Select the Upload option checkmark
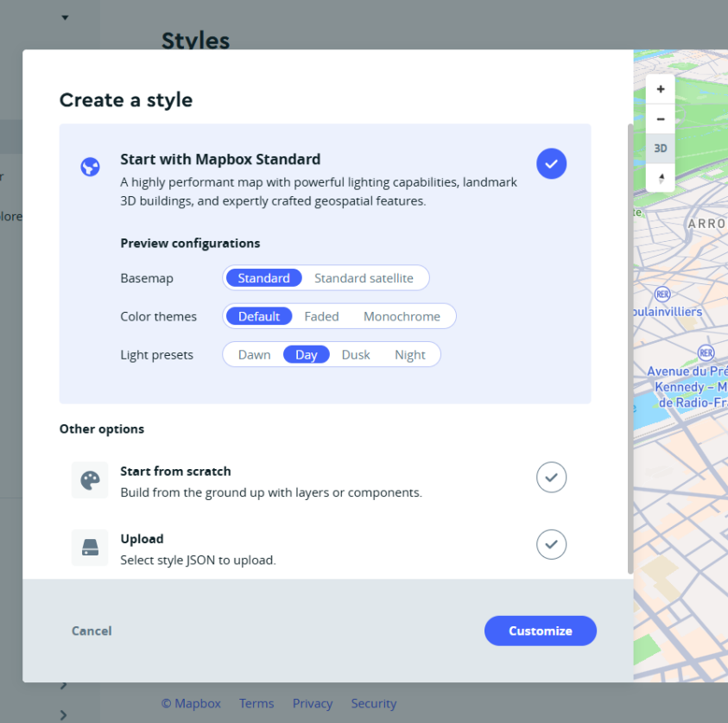Viewport: 728px width, 723px height. pos(551,544)
